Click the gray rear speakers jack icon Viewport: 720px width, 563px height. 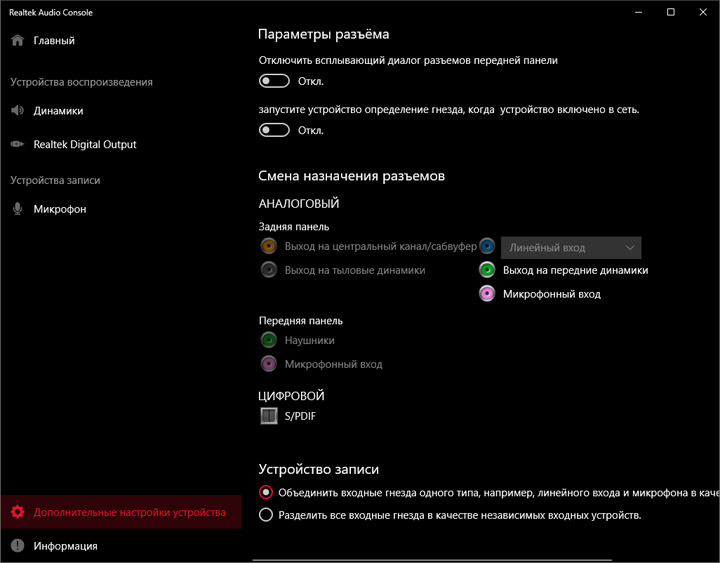[x=268, y=270]
